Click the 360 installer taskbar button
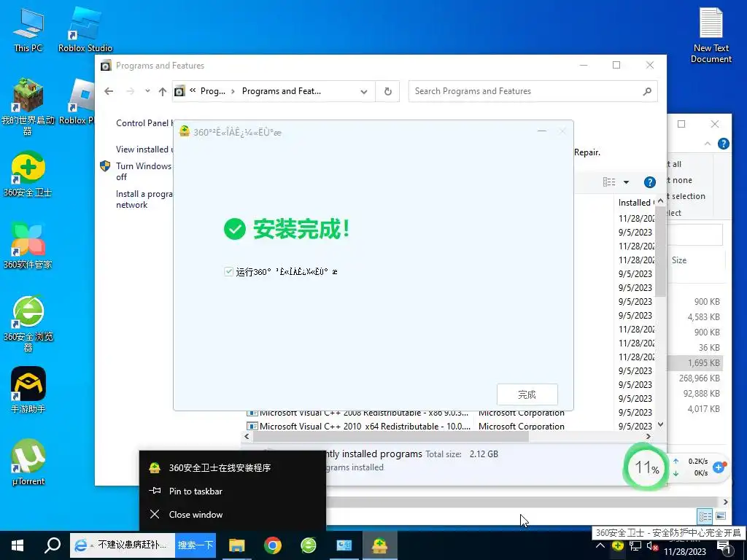The width and height of the screenshot is (747, 560). point(379,545)
